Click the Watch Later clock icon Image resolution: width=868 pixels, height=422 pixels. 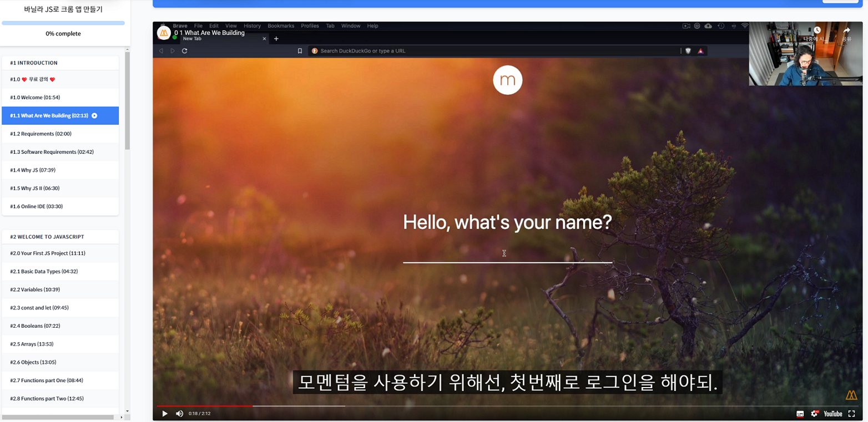click(x=817, y=30)
